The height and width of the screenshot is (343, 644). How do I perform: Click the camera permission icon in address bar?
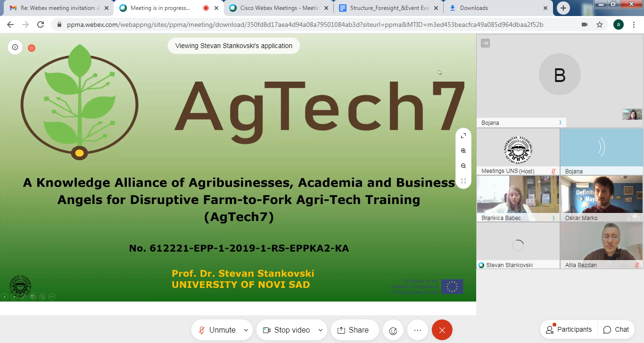click(x=585, y=24)
